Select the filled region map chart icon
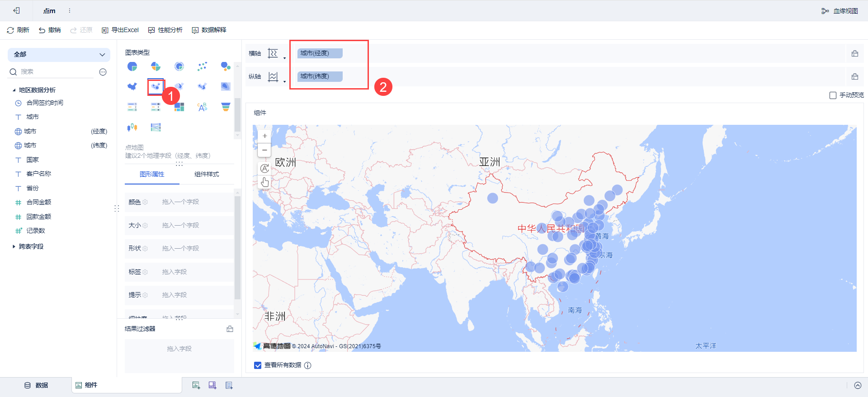Viewport: 868px width, 397px height. click(132, 86)
